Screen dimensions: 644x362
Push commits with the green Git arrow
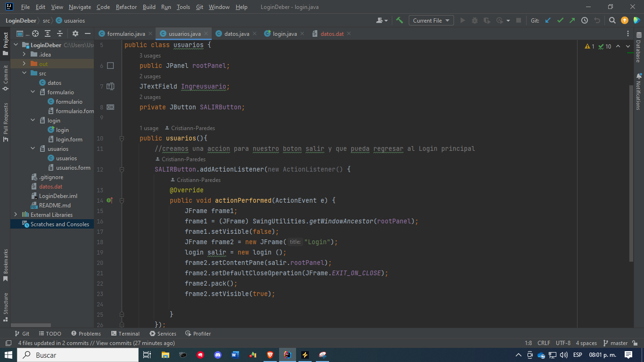[x=573, y=20]
